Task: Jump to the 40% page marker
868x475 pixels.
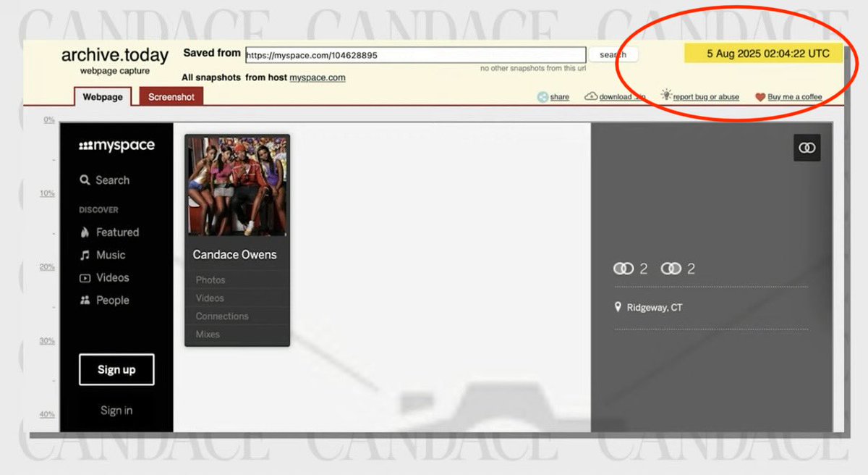Action: pos(47,415)
